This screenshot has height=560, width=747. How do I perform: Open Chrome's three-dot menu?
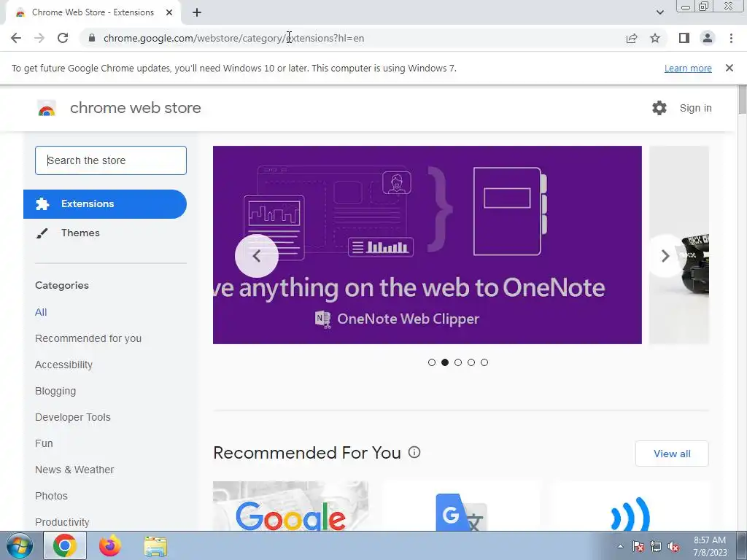point(731,38)
